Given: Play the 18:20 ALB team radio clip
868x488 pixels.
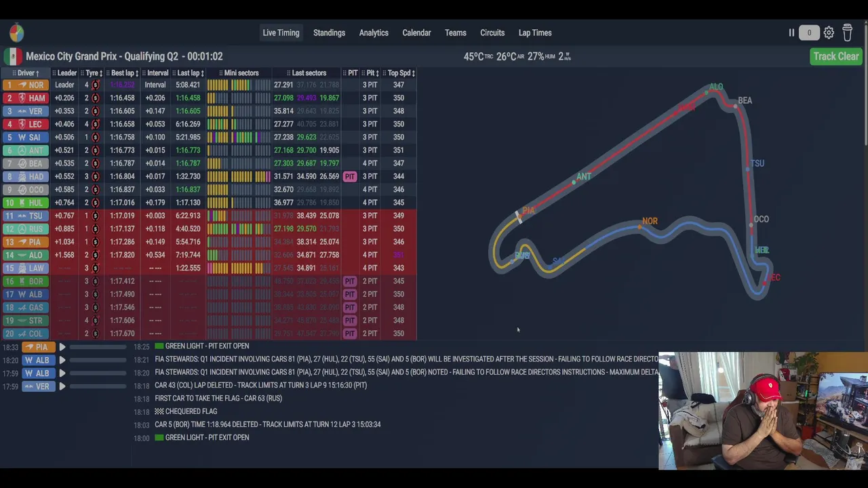Looking at the screenshot, I should tap(62, 360).
